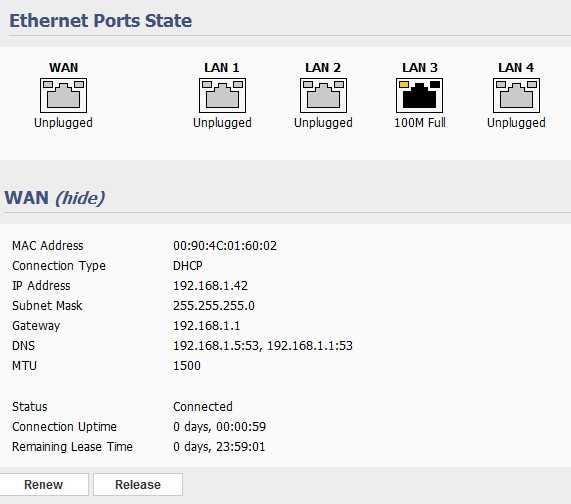Click the Ethernet Ports State heading
The height and width of the screenshot is (504, 571).
[x=101, y=21]
